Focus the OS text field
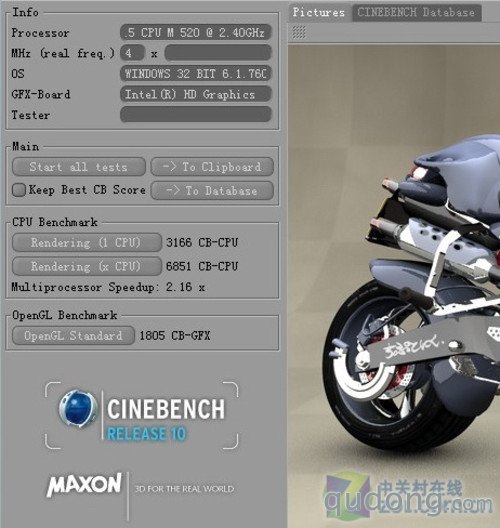The height and width of the screenshot is (528, 500). point(196,74)
